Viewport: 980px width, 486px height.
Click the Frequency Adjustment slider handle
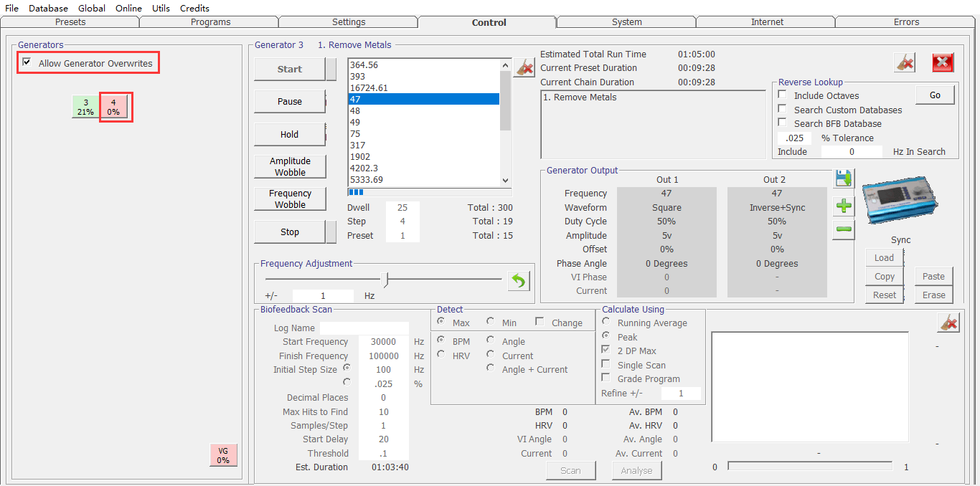(386, 279)
